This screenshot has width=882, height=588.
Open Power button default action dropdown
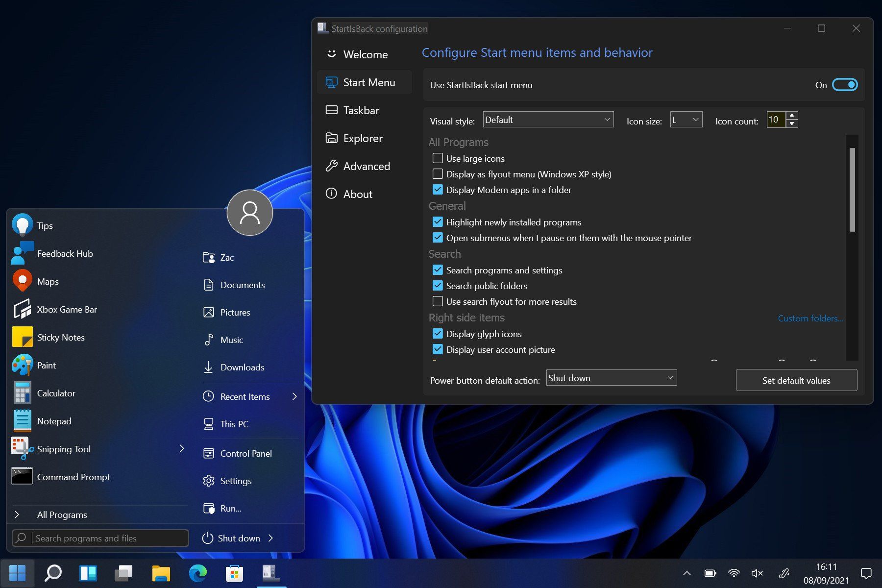click(611, 378)
